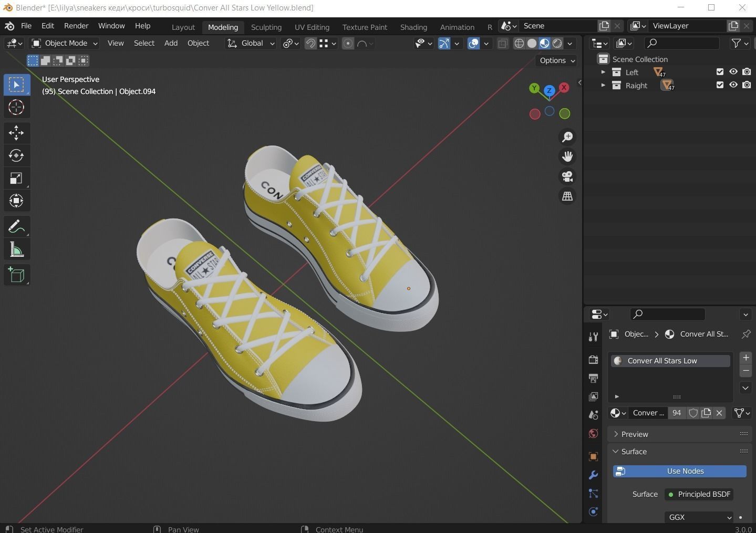Select the Add Cube tool
This screenshot has height=533, width=756.
(x=16, y=275)
